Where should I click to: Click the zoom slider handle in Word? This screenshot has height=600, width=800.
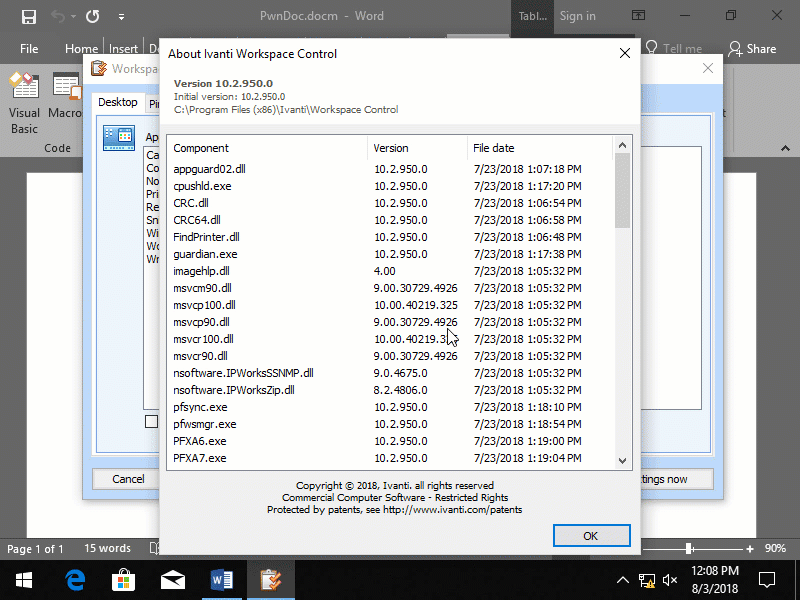(689, 548)
